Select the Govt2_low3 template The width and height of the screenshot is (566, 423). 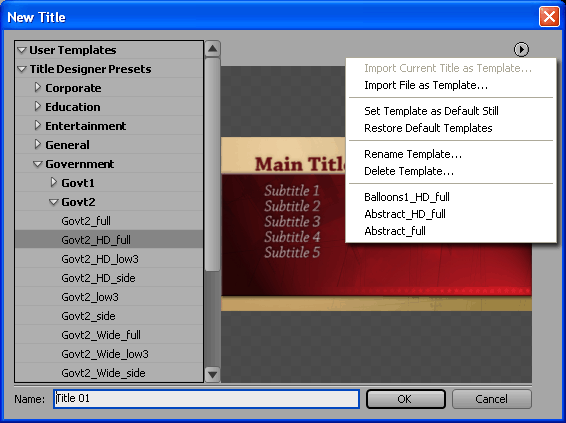[x=109, y=297]
